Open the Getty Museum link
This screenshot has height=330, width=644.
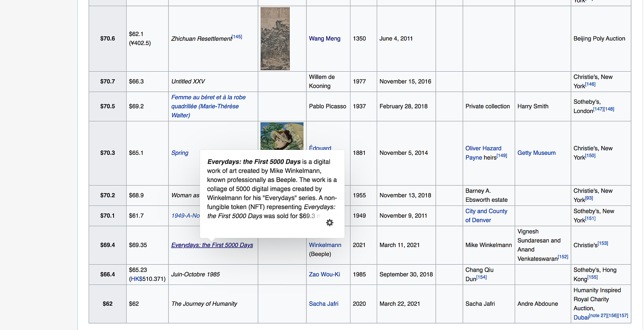click(x=536, y=153)
